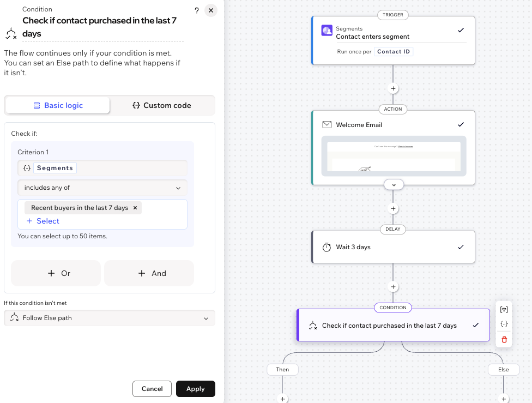Viewport: 532px width, 403px height.
Task: Add a step after the trigger
Action: (393, 88)
